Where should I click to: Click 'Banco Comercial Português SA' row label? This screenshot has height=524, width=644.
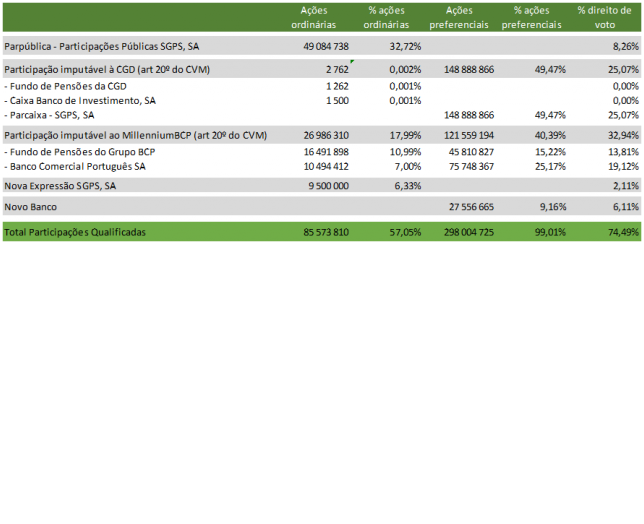click(75, 166)
